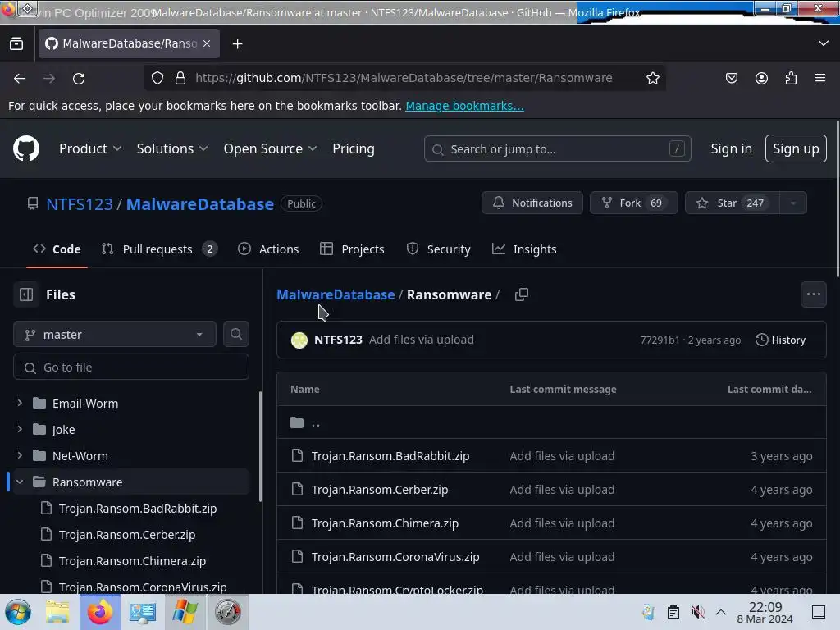Click the NTFS123 commit author avatar

(299, 340)
